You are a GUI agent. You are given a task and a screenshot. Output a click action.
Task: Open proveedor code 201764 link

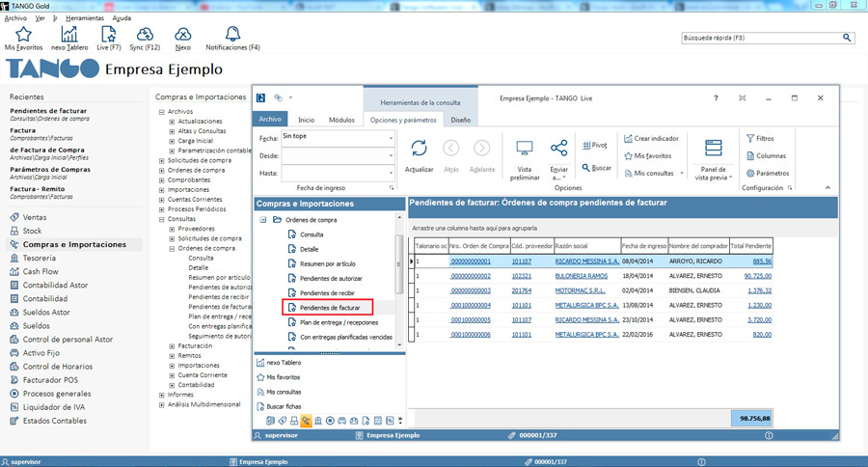pos(522,290)
